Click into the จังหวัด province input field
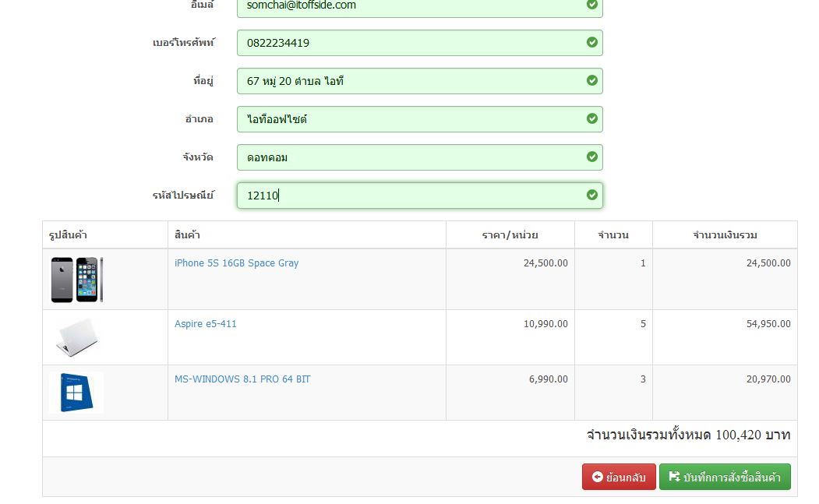The image size is (819, 504). tap(419, 157)
